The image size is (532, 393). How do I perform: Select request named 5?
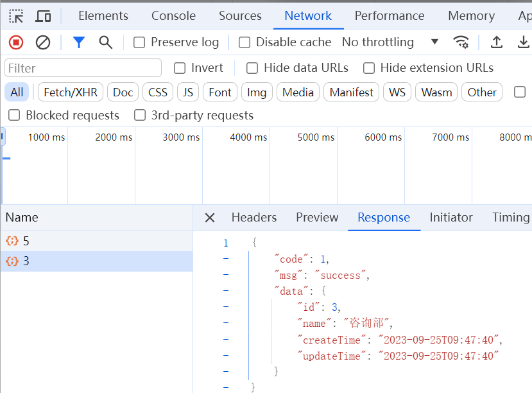tap(97, 241)
